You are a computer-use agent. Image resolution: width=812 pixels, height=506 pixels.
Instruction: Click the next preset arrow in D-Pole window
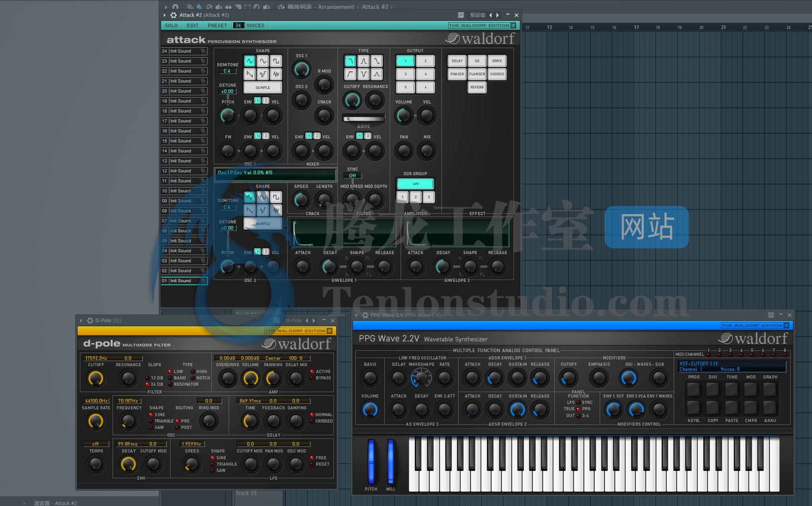click(x=314, y=320)
